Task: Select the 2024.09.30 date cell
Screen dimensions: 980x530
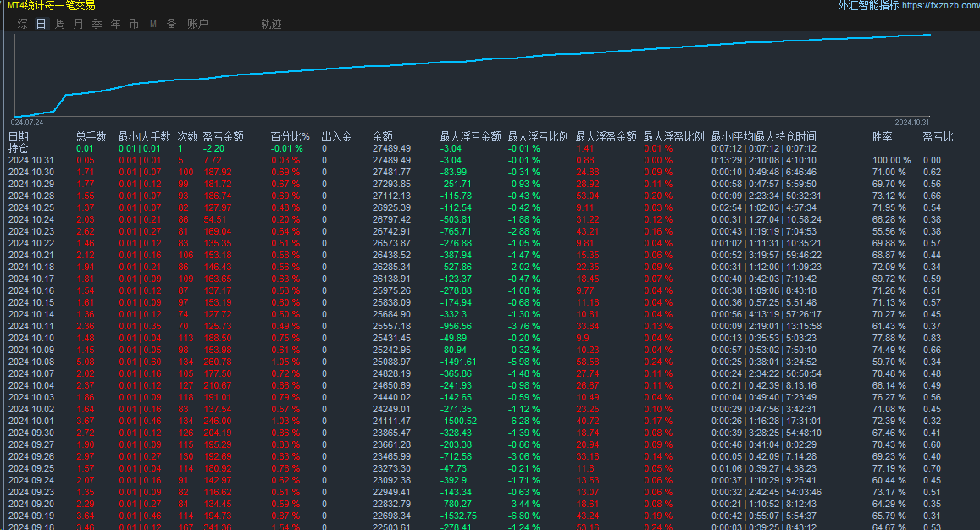Action: 31,433
